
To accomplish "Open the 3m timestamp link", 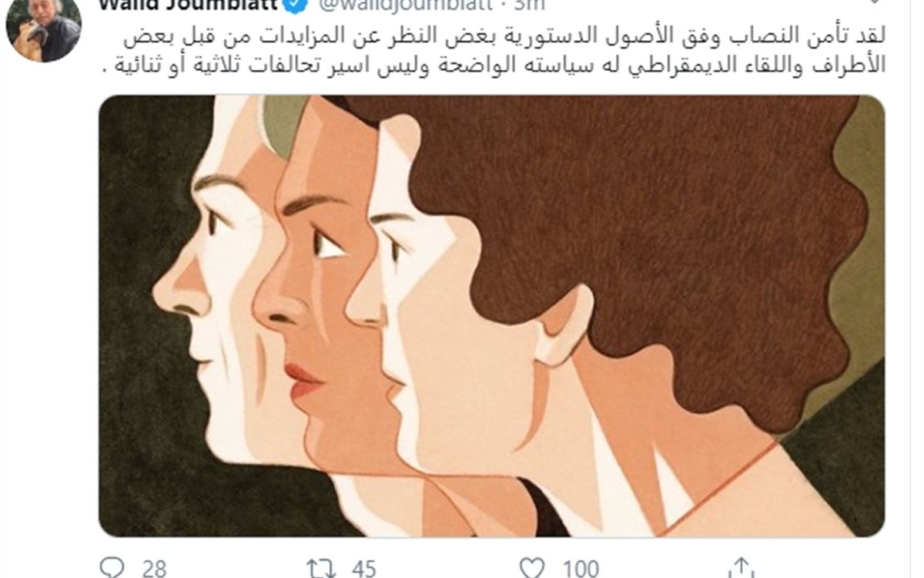I will coord(528,5).
